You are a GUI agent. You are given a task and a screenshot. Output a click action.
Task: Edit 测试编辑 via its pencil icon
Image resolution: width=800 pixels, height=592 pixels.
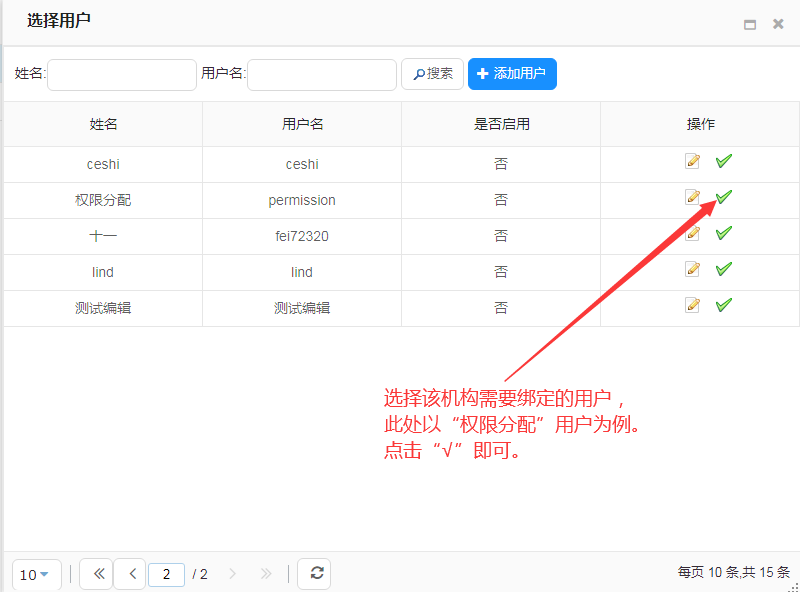pyautogui.click(x=693, y=305)
